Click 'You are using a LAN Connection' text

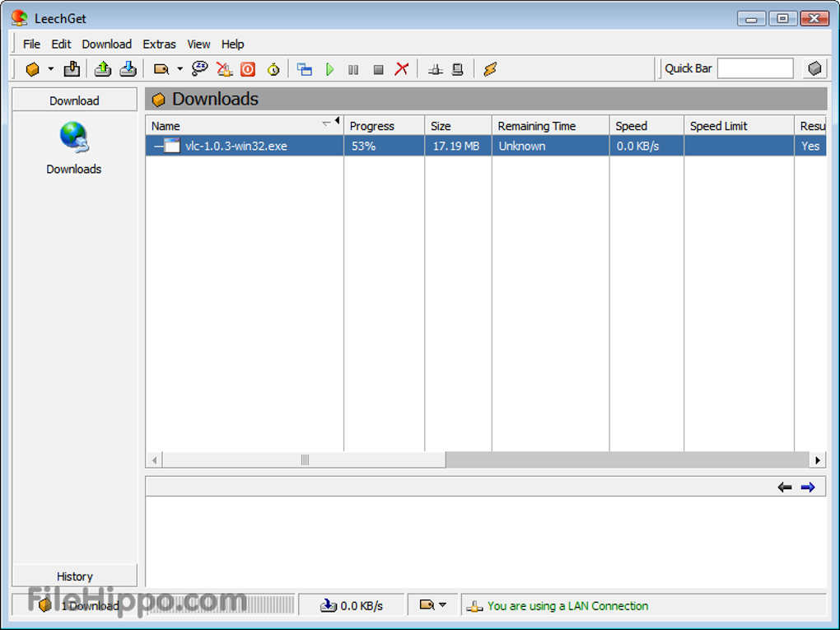click(567, 606)
